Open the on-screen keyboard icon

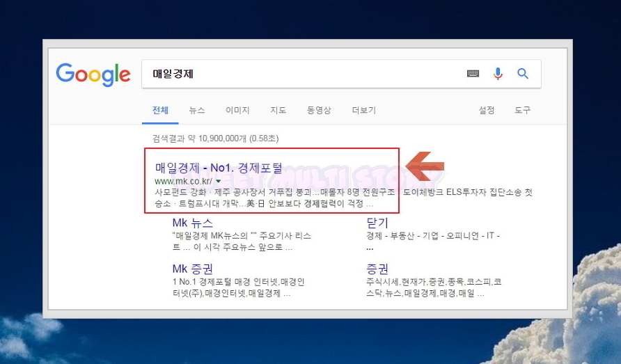[473, 74]
